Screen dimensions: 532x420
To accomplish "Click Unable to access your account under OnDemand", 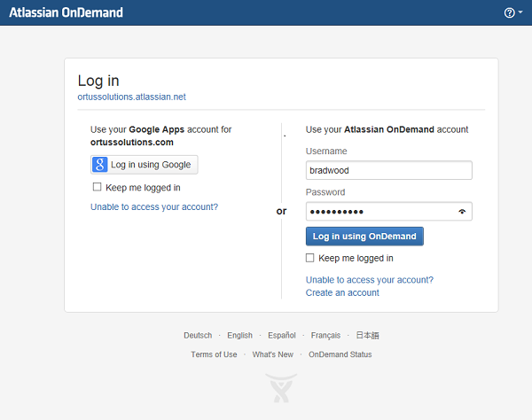I will 370,280.
